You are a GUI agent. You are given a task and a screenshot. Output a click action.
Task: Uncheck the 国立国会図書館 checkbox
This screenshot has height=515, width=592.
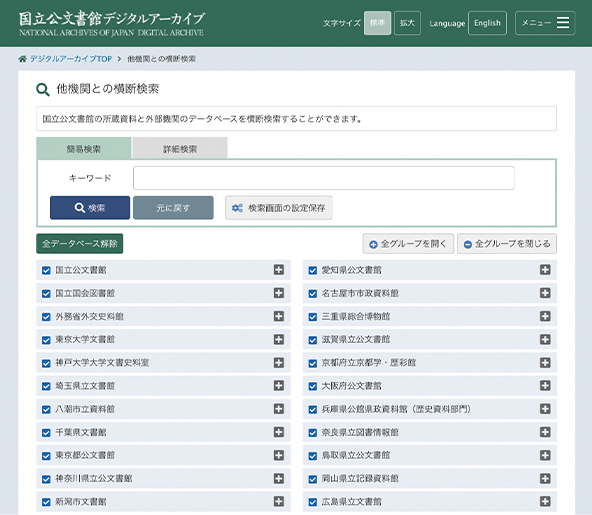pyautogui.click(x=46, y=294)
